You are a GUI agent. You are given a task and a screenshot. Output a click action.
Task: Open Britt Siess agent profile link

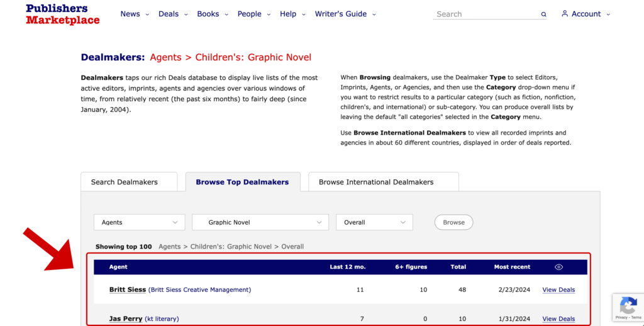tap(128, 289)
